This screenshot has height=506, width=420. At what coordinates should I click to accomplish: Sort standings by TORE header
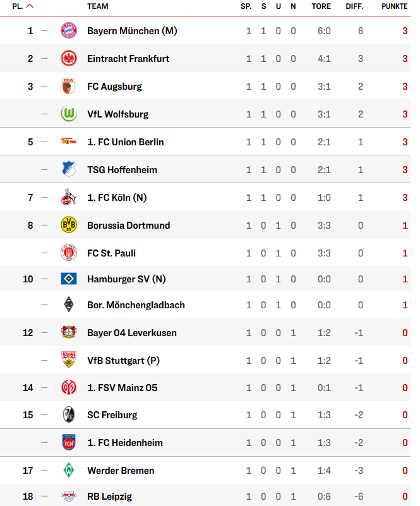(321, 6)
